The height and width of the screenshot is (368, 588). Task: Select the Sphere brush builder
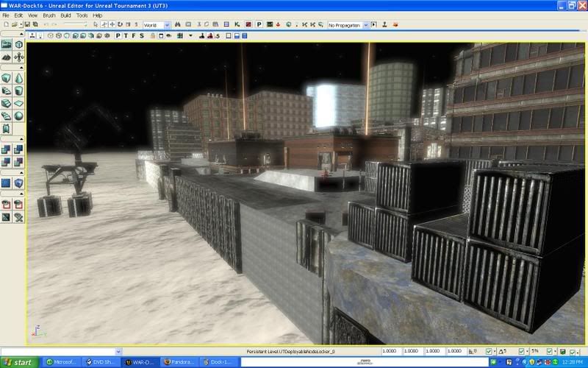click(19, 116)
